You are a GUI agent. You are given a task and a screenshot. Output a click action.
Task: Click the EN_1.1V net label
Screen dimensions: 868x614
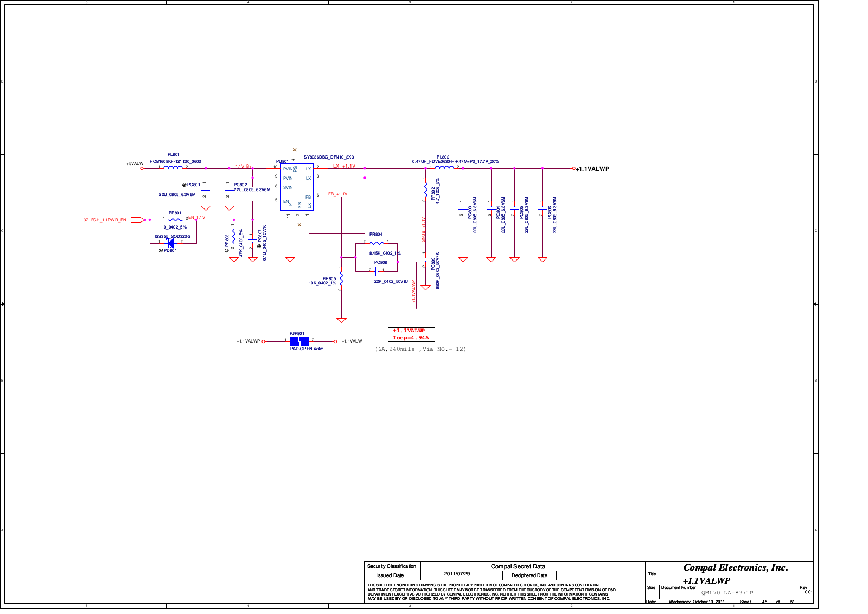click(x=196, y=217)
